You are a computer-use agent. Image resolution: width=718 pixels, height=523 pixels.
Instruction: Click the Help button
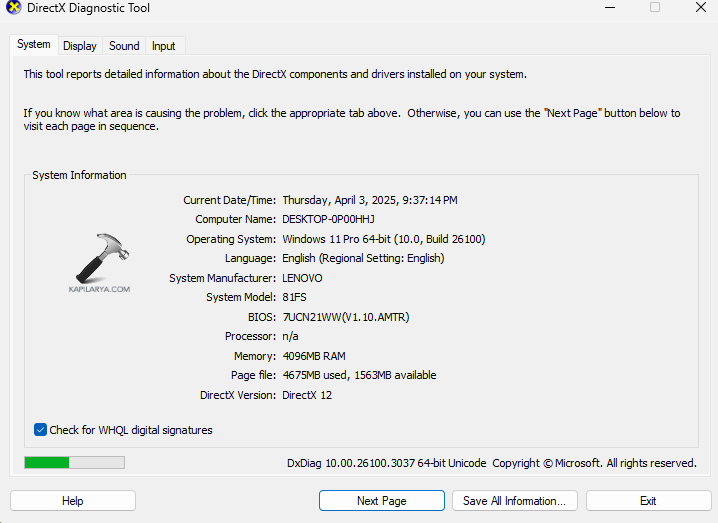(73, 501)
